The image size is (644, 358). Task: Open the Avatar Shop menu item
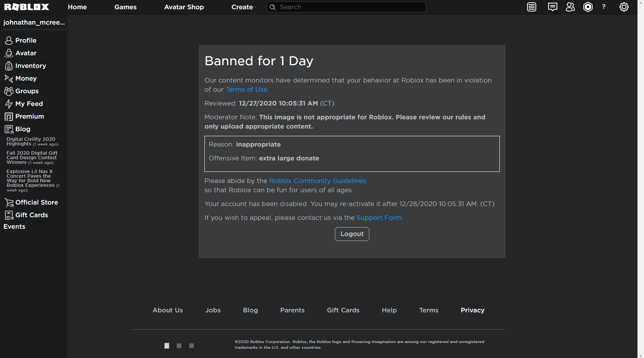(x=184, y=7)
